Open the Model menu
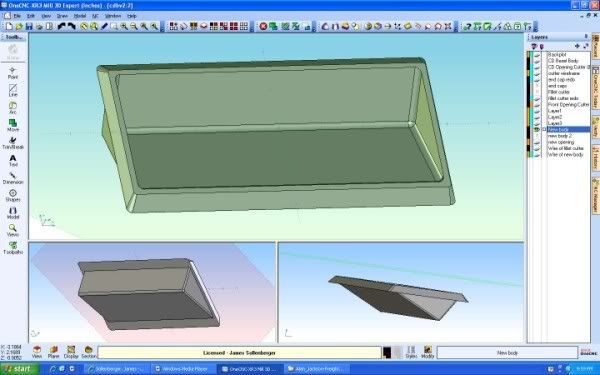The width and height of the screenshot is (600, 375). point(80,16)
